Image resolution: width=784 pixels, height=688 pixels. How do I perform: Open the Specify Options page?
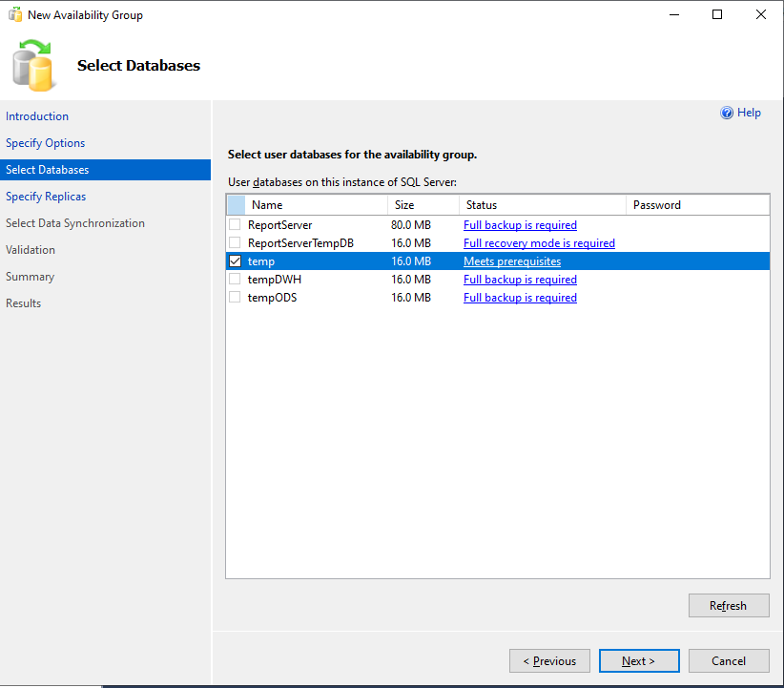tap(45, 143)
